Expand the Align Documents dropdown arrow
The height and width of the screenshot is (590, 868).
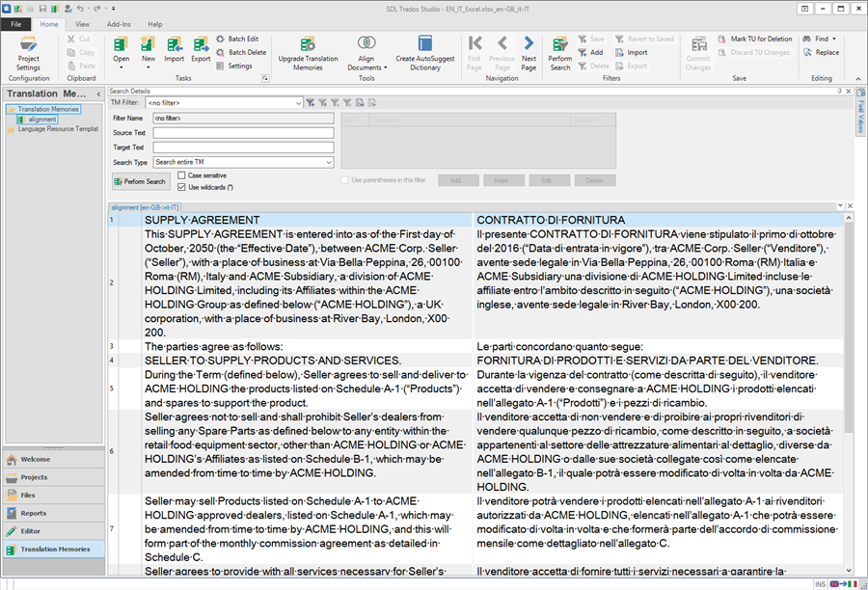pyautogui.click(x=385, y=67)
